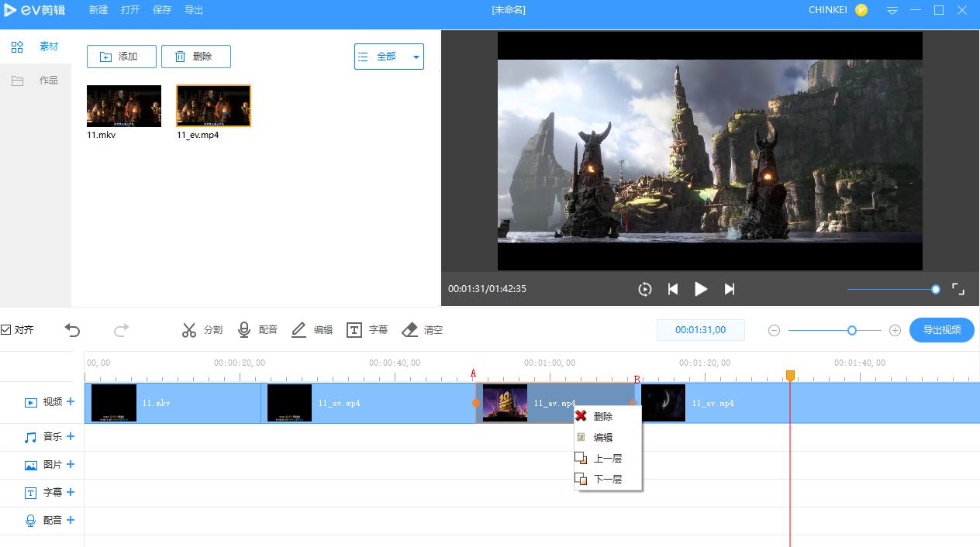Add a new video track with plus
Viewport: 980px width, 547px height.
71,401
